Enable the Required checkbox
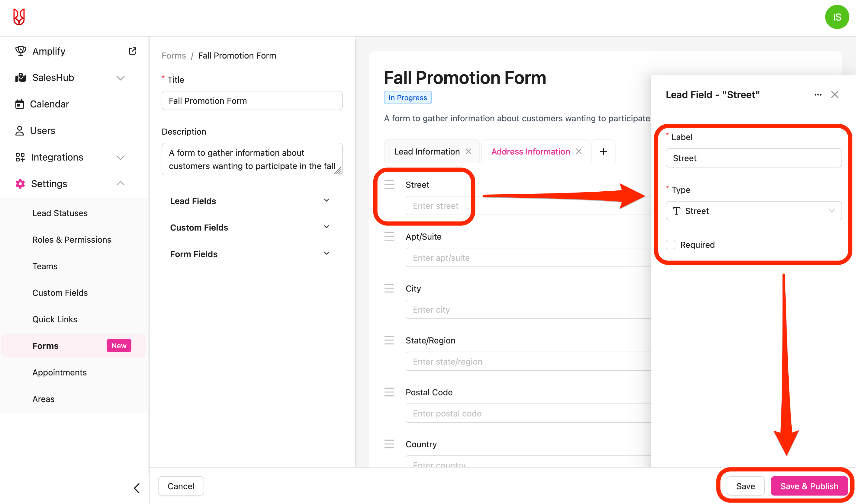The height and width of the screenshot is (504, 856). coord(671,244)
